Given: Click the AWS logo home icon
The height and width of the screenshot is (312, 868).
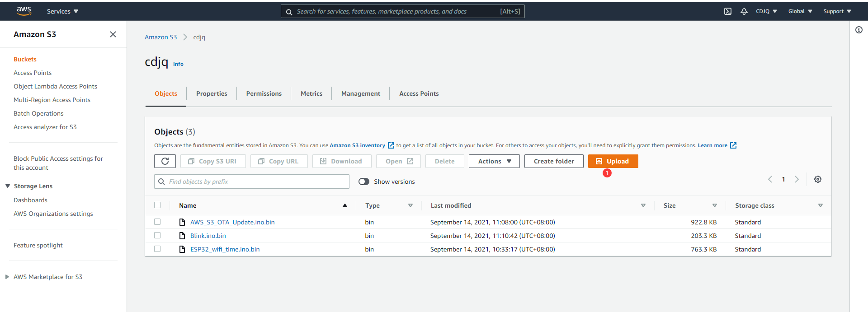Looking at the screenshot, I should (x=24, y=11).
